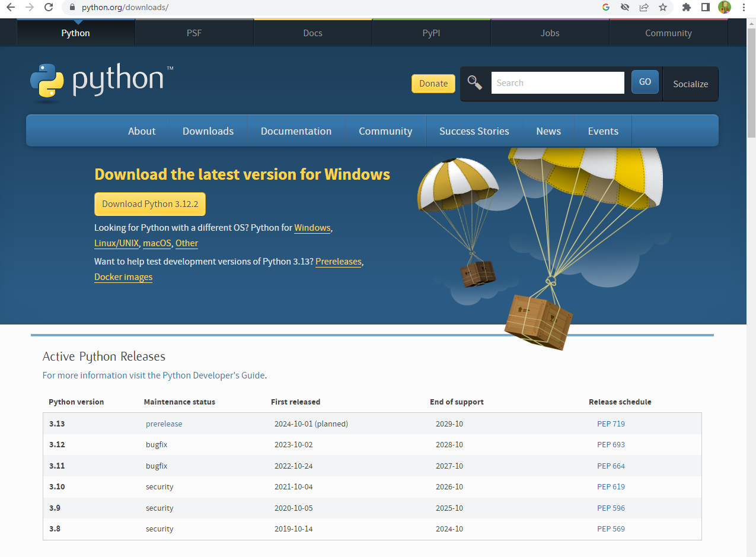
Task: Click the browser back arrow
Action: point(10,8)
